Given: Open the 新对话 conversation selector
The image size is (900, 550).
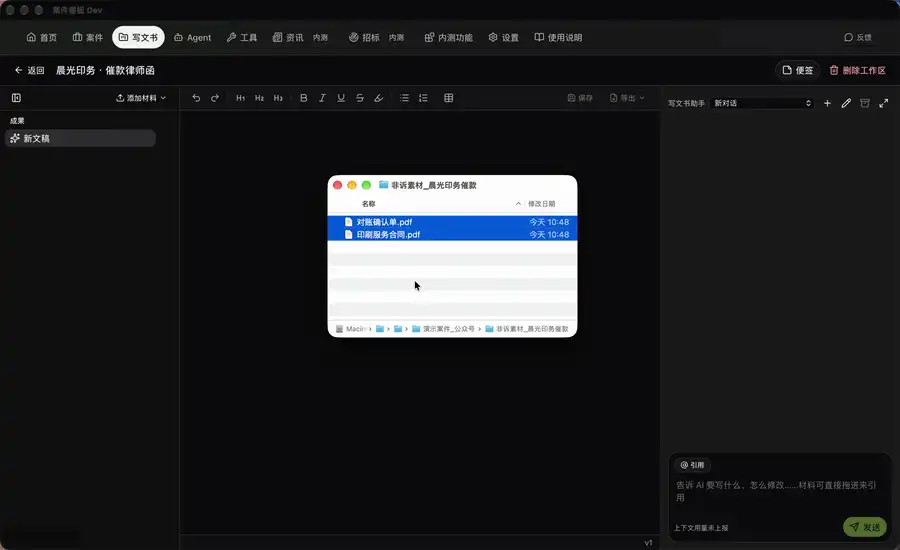Looking at the screenshot, I should coord(762,103).
